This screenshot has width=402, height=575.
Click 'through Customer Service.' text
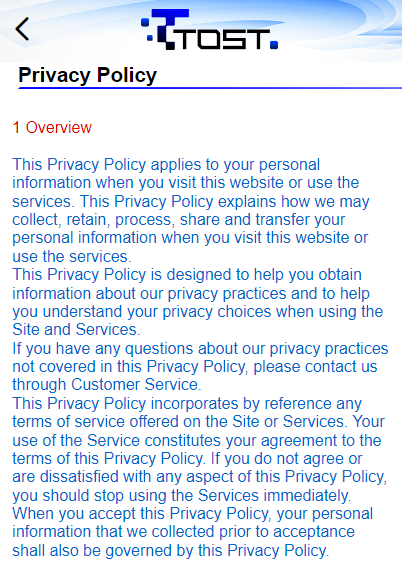point(107,385)
